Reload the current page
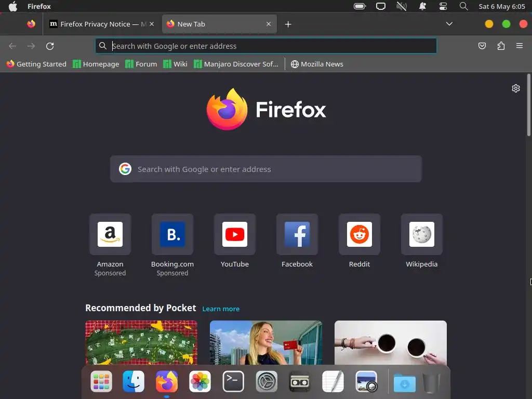532x399 pixels. 50,46
